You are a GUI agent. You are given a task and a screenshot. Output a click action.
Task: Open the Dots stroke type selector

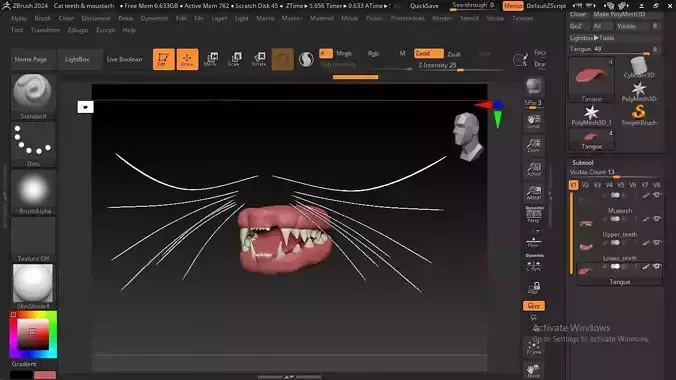(x=33, y=144)
